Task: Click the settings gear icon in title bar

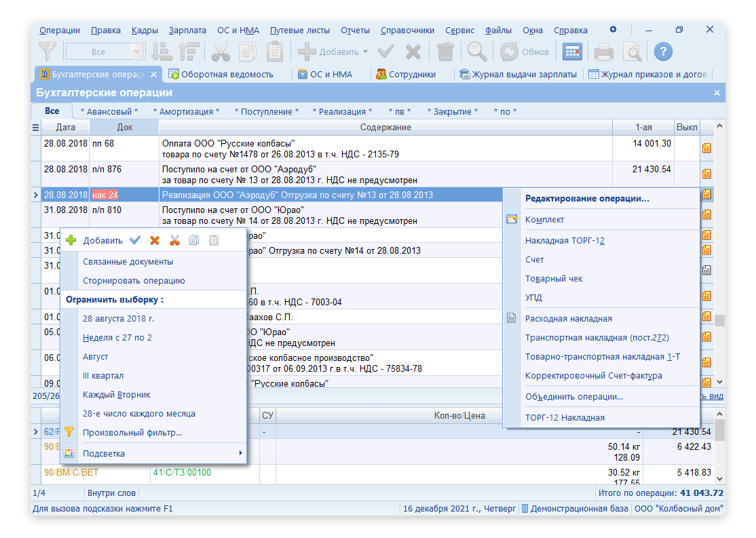Action: pyautogui.click(x=613, y=29)
